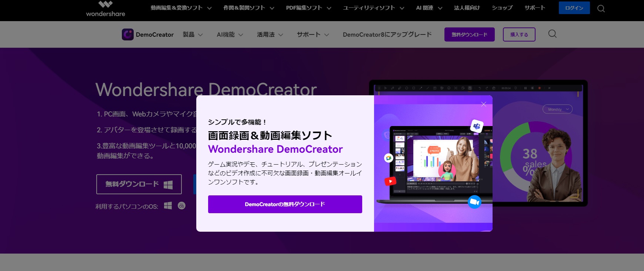Close the popup with the X icon
Image resolution: width=644 pixels, height=271 pixels.
tap(483, 104)
